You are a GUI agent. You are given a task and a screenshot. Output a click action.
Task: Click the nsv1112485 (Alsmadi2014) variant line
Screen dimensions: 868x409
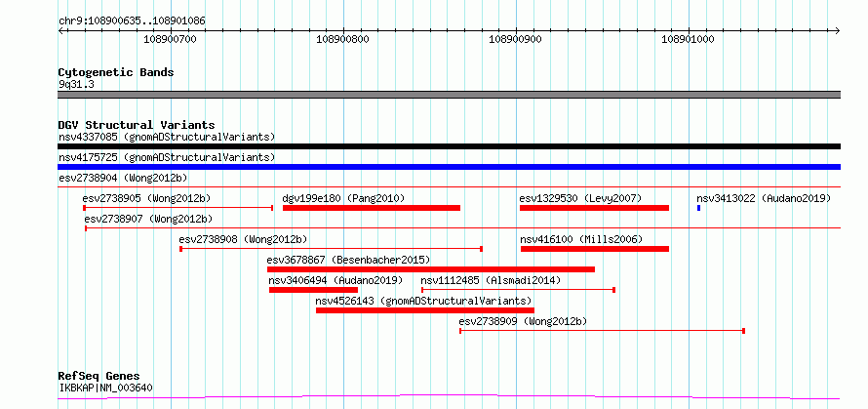coord(518,290)
